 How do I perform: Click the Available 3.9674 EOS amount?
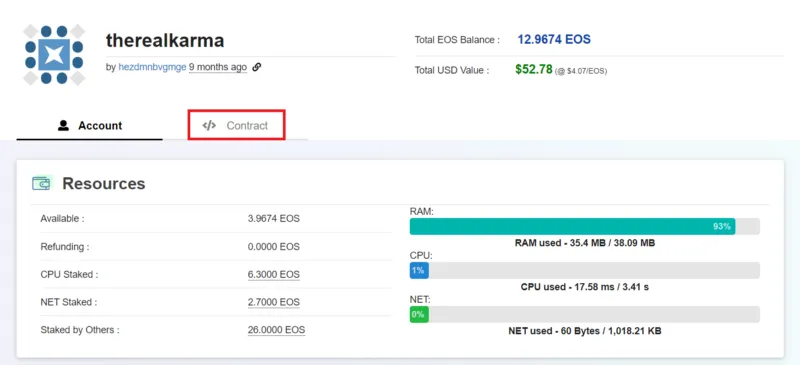point(273,218)
